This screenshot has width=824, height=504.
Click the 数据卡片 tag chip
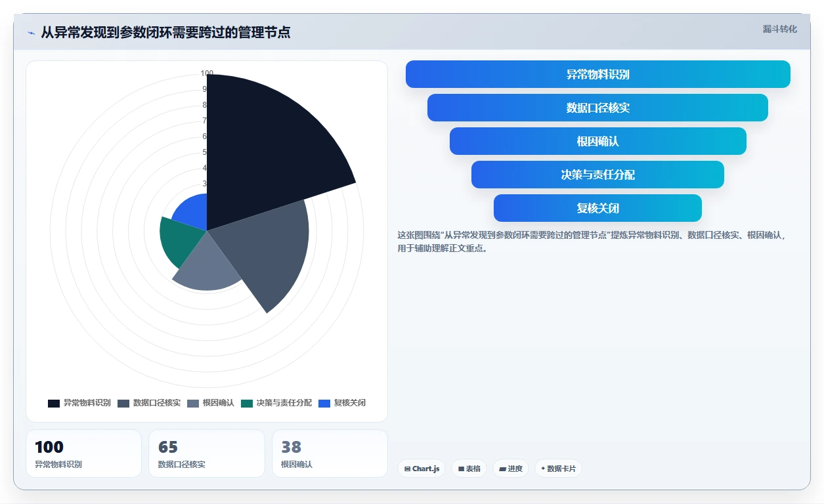558,469
